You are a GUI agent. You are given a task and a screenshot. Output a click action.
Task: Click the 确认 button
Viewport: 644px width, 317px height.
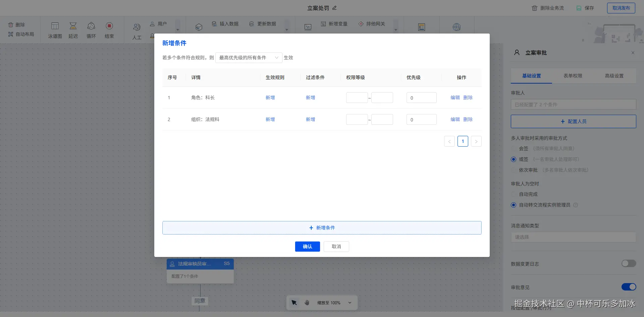307,247
